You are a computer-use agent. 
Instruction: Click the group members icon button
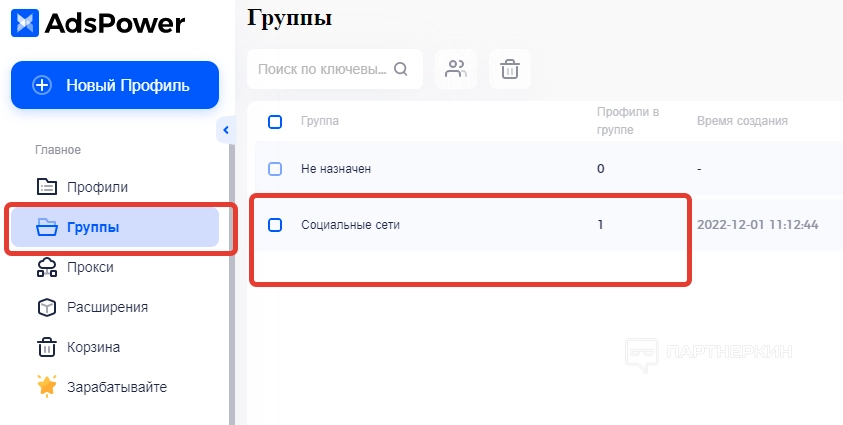[456, 69]
